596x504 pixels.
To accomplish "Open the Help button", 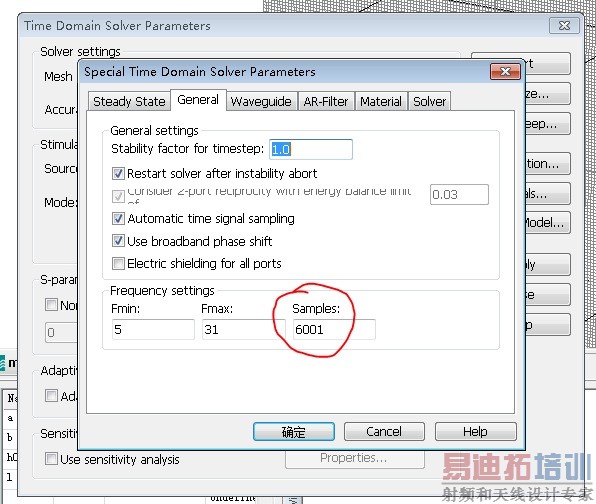I will (476, 432).
